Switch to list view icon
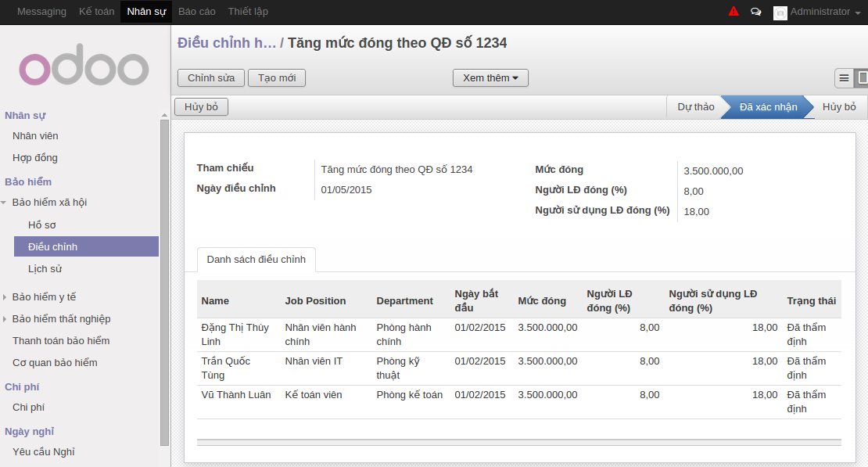 (844, 78)
